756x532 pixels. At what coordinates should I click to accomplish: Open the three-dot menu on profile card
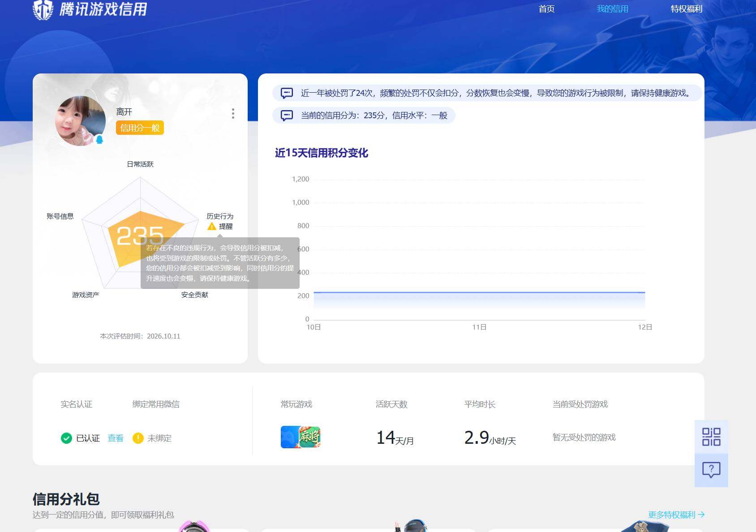click(233, 114)
